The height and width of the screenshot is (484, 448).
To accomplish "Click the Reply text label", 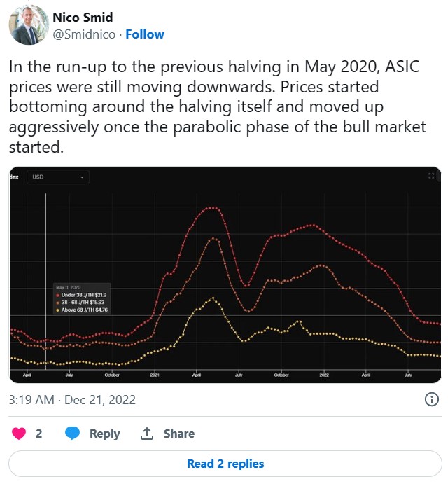I will 104,434.
